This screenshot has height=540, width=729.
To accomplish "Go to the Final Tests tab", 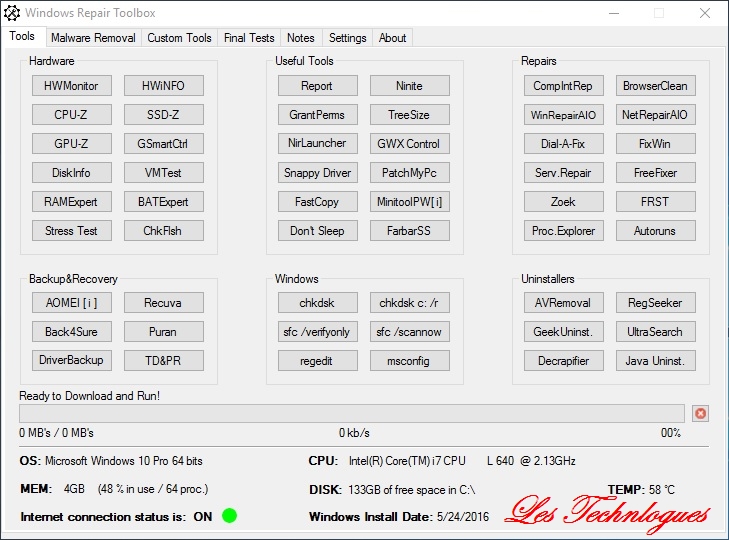I will pyautogui.click(x=249, y=38).
